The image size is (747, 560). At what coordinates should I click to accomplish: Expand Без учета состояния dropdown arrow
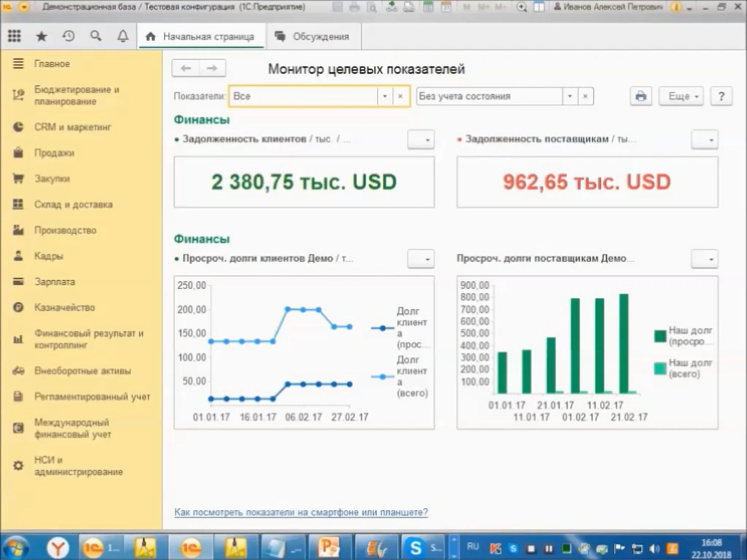coord(570,96)
